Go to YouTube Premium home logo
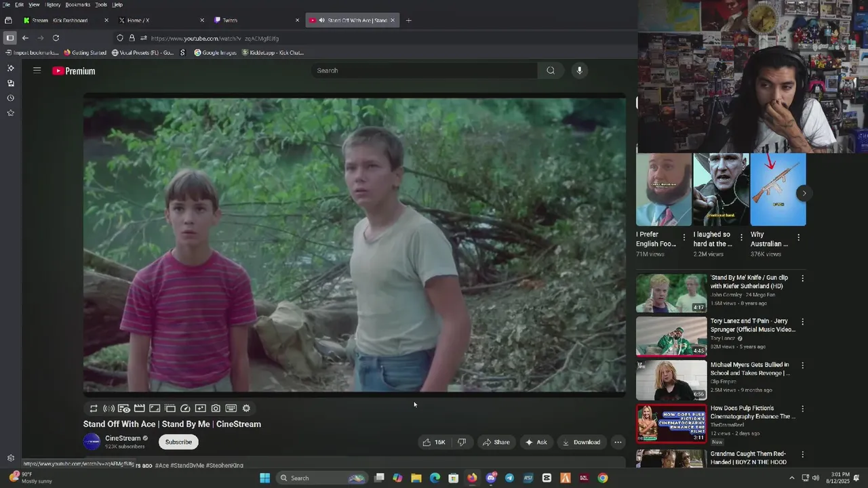Image resolution: width=868 pixels, height=488 pixels. pyautogui.click(x=74, y=70)
